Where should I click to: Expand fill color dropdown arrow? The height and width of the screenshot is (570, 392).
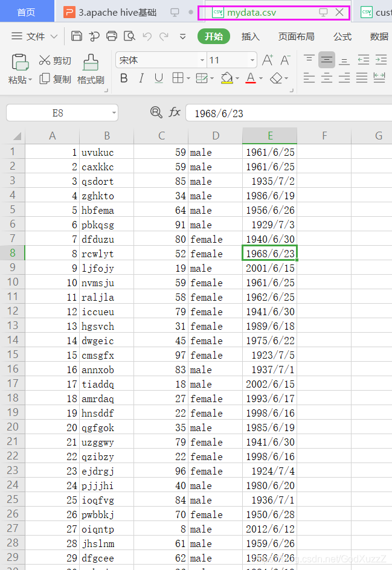click(237, 78)
